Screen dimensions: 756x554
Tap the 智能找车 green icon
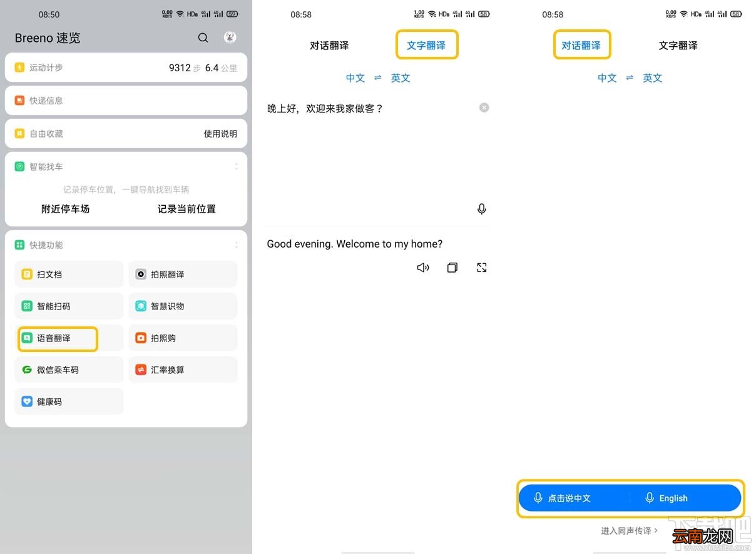coord(19,167)
